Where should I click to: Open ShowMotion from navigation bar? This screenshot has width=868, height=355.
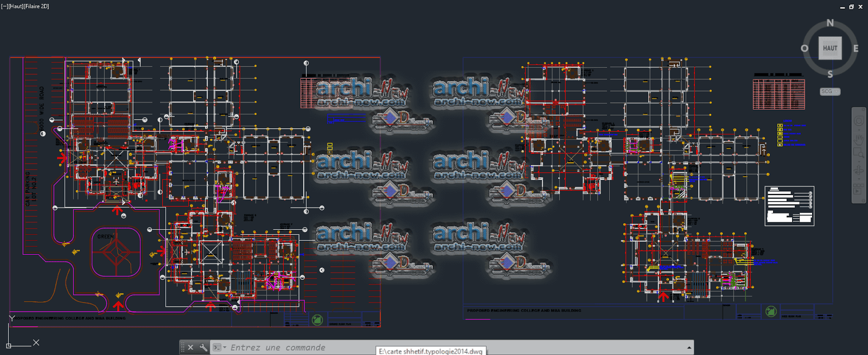coord(859,189)
